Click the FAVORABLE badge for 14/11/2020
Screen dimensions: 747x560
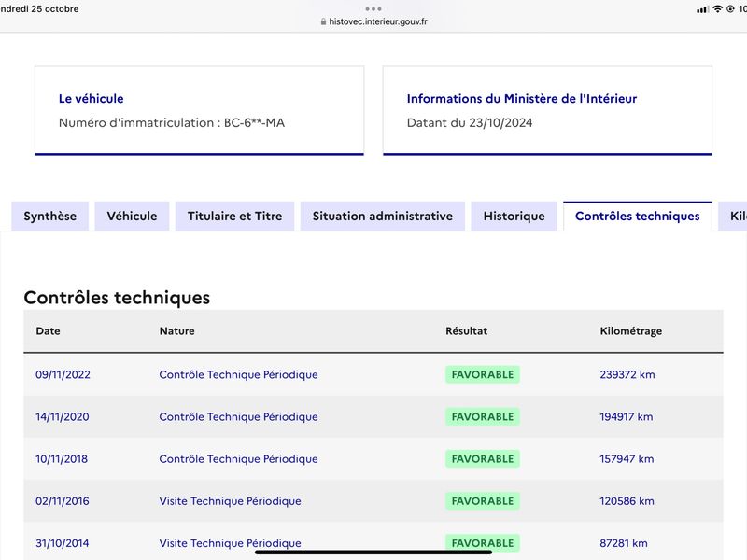tap(483, 416)
